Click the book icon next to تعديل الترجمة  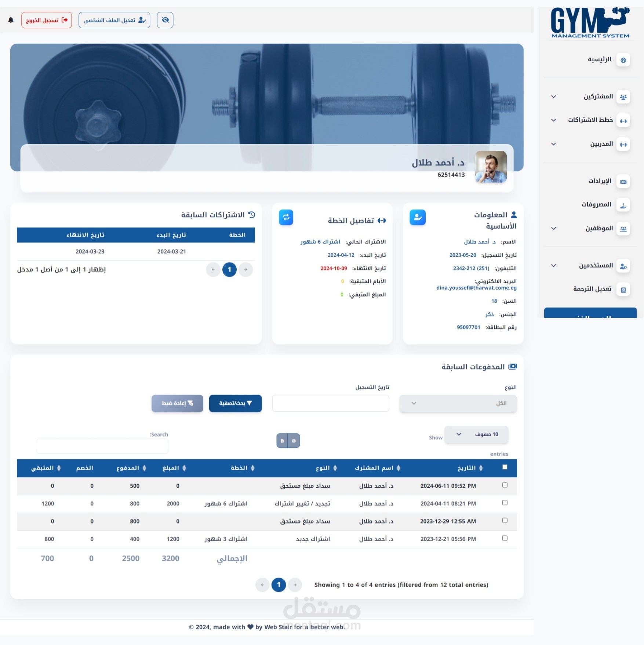623,290
